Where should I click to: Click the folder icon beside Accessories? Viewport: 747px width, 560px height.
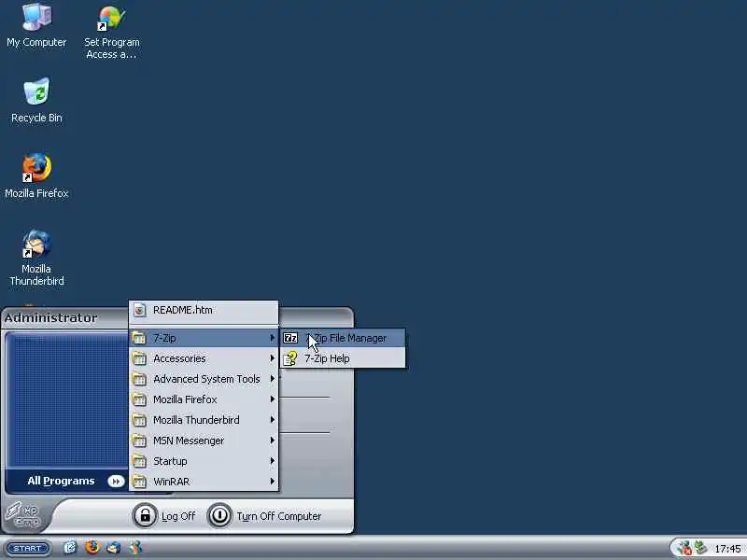[x=139, y=358]
